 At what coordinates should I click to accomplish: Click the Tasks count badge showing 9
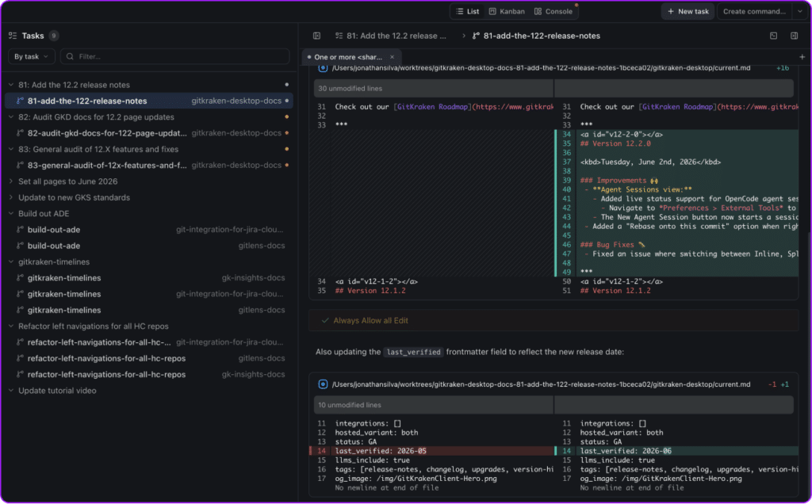click(53, 36)
